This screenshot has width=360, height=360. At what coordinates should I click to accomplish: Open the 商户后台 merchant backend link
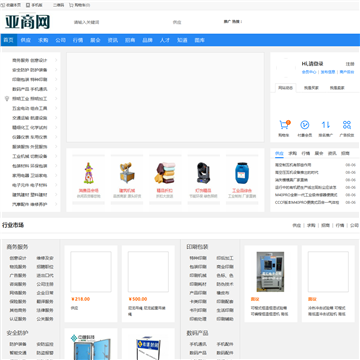click(347, 72)
